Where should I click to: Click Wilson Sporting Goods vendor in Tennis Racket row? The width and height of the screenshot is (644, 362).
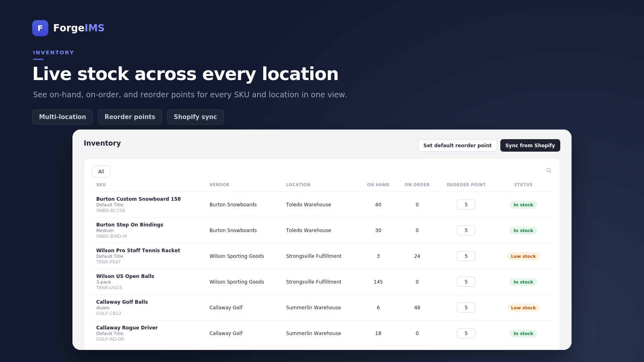click(x=237, y=256)
